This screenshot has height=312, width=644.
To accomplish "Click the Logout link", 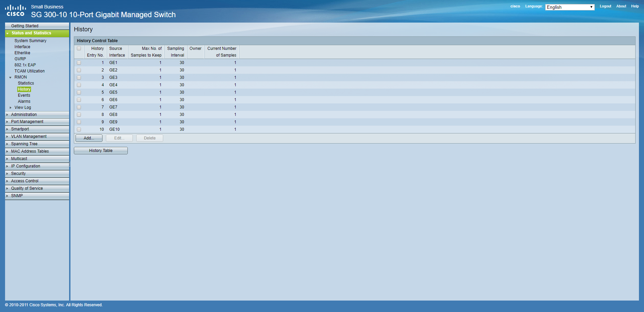I will coord(605,6).
